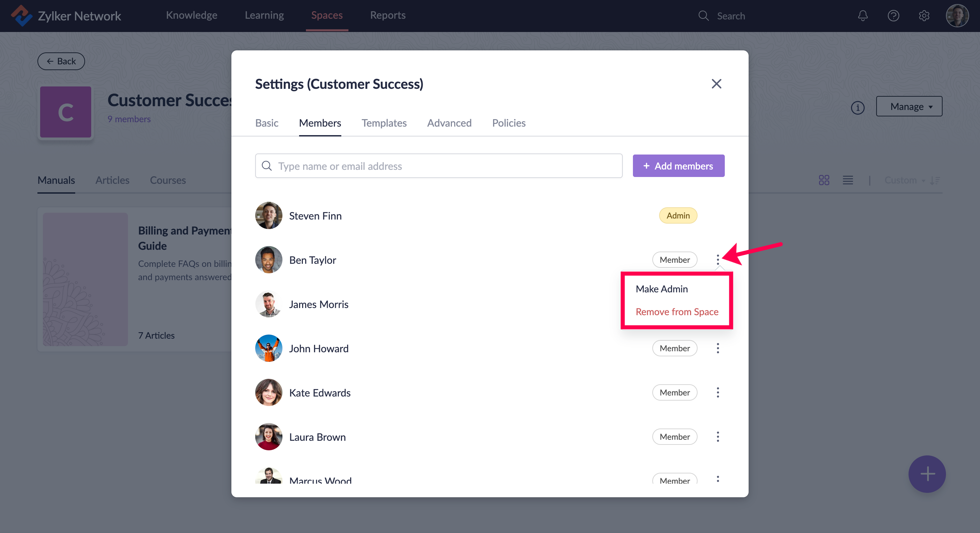The height and width of the screenshot is (533, 980).
Task: Switch to the Templates tab
Action: [384, 123]
